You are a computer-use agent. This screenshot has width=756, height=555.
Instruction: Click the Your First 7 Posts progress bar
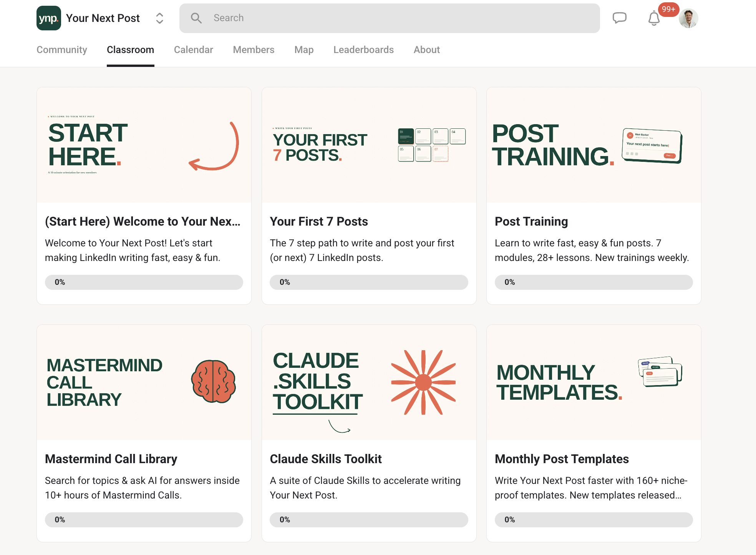point(369,282)
